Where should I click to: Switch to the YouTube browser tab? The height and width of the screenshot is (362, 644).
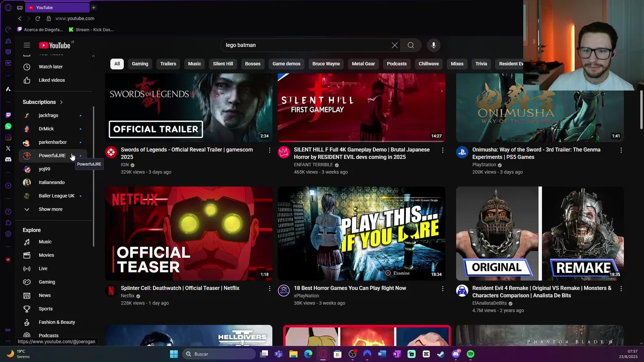coord(56,8)
